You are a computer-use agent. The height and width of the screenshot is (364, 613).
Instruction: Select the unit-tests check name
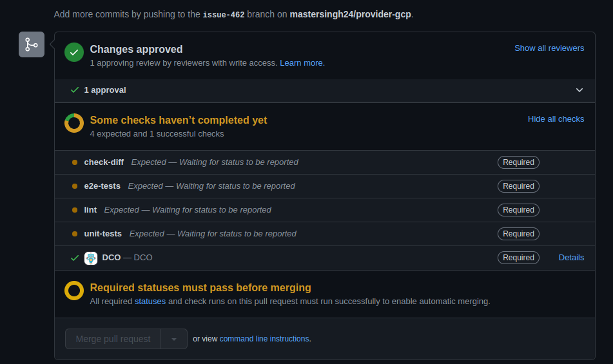pos(103,234)
